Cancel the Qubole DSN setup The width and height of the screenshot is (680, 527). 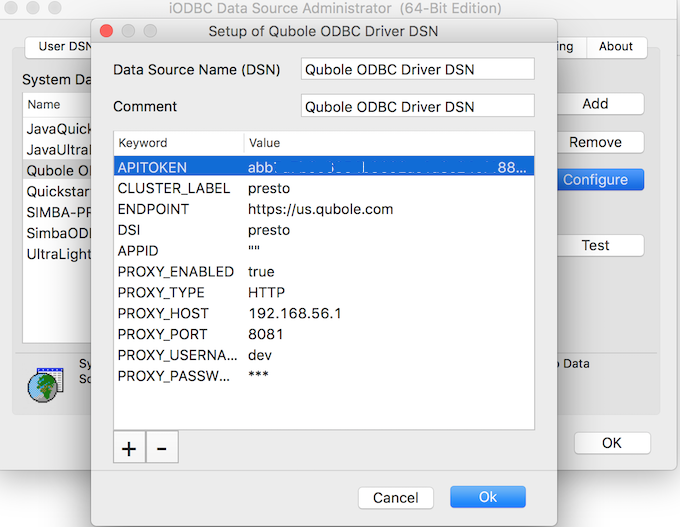tap(396, 497)
